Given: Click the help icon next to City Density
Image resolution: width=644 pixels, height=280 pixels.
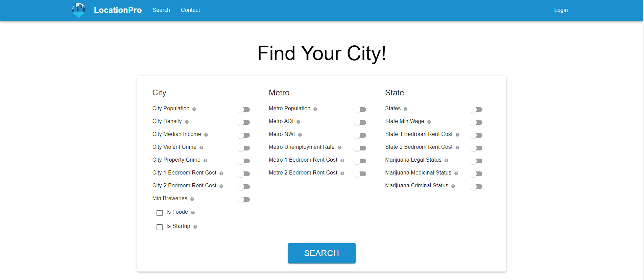Looking at the screenshot, I should (x=187, y=122).
